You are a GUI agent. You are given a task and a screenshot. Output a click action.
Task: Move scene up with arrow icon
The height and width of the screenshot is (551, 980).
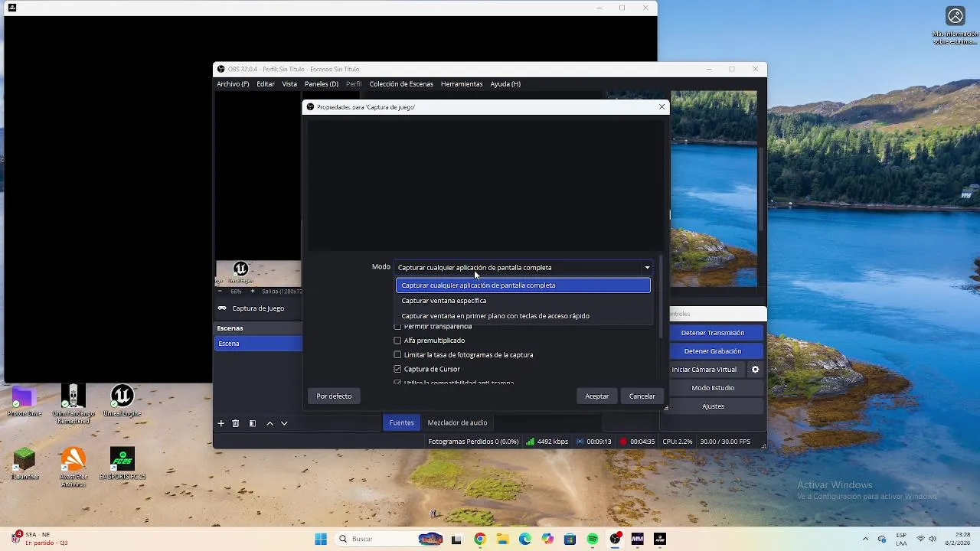click(269, 423)
